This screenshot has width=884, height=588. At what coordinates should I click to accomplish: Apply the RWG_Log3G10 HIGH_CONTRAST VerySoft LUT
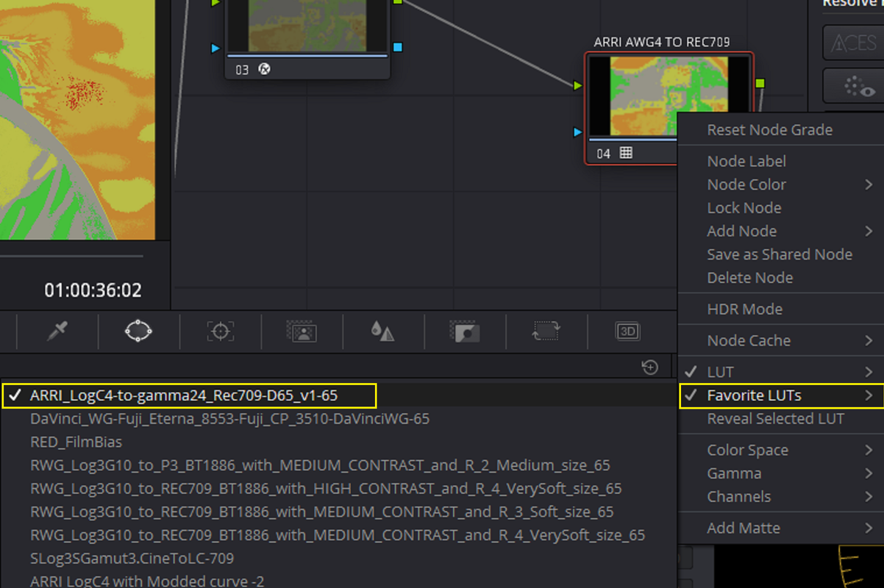coord(326,489)
